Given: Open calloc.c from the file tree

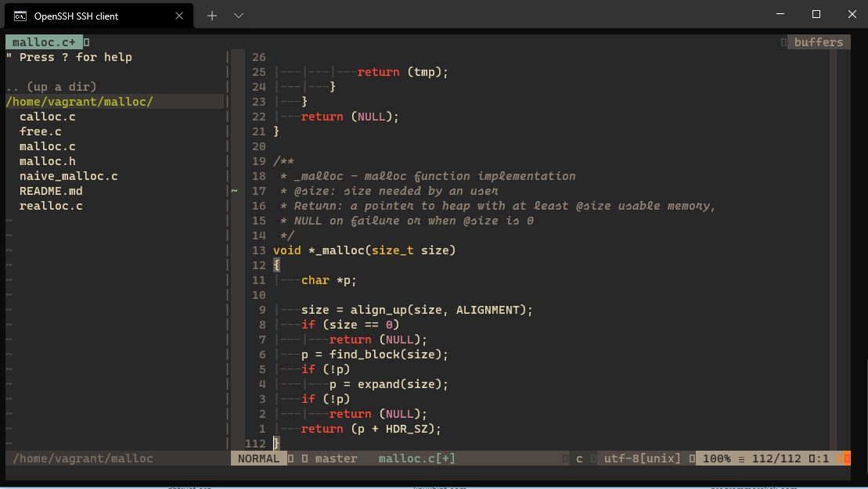Looking at the screenshot, I should point(48,117).
